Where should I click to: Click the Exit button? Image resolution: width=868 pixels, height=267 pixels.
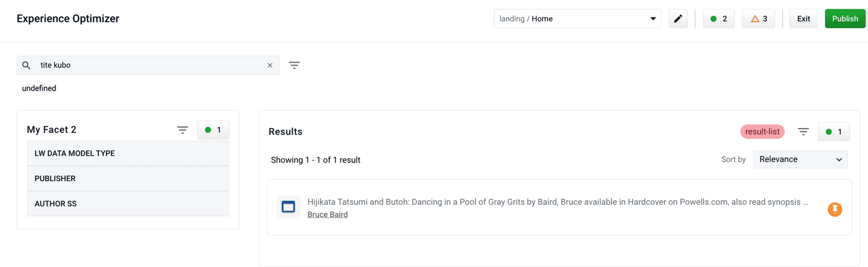pyautogui.click(x=804, y=19)
